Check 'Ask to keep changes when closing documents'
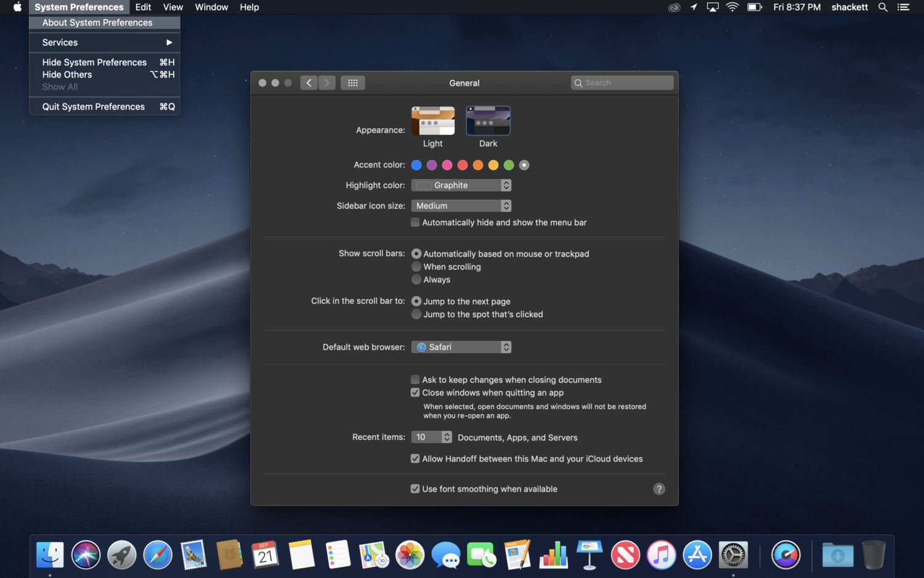Viewport: 924px width, 578px height. [415, 380]
